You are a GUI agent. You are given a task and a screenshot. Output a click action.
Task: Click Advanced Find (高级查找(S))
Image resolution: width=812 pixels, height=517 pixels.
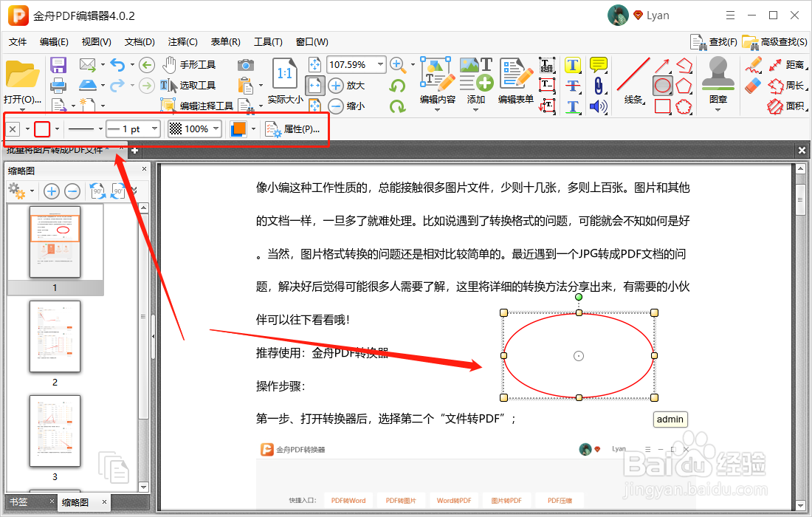point(774,42)
